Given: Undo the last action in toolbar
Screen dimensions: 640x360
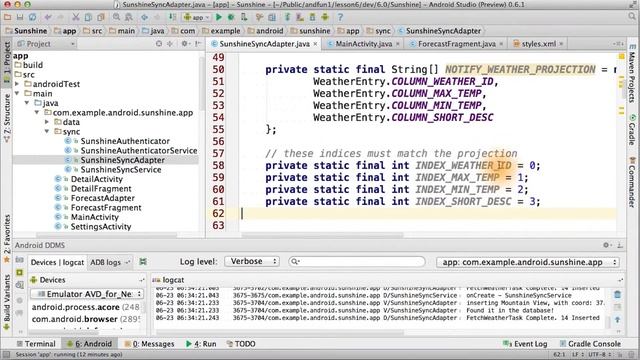Looking at the screenshot, I should pyautogui.click(x=48, y=17).
